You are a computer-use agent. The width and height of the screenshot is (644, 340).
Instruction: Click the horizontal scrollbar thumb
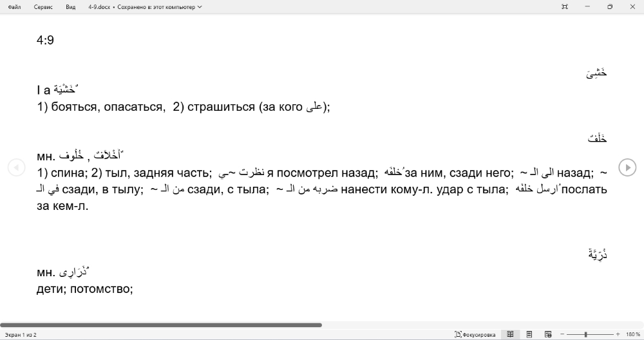coord(161,325)
